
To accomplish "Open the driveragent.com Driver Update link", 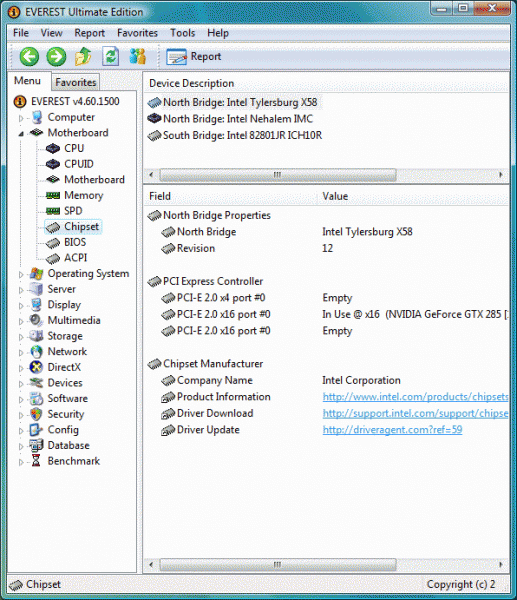I will coord(392,430).
